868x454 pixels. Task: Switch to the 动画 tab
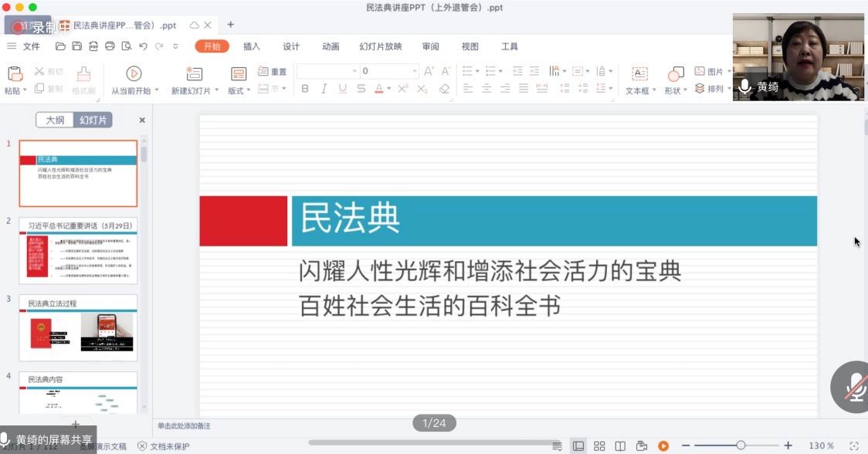pos(331,46)
